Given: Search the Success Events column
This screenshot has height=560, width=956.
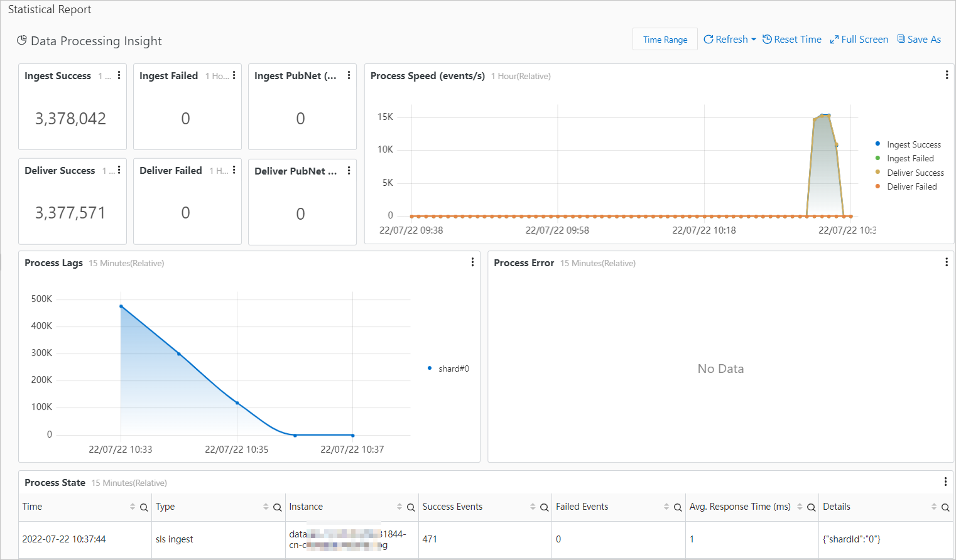Looking at the screenshot, I should pyautogui.click(x=544, y=507).
